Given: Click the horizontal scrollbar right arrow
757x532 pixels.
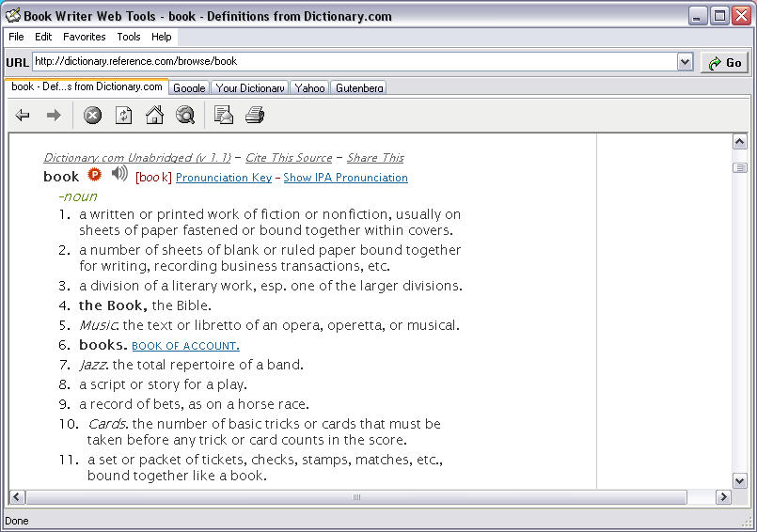Looking at the screenshot, I should [x=723, y=497].
